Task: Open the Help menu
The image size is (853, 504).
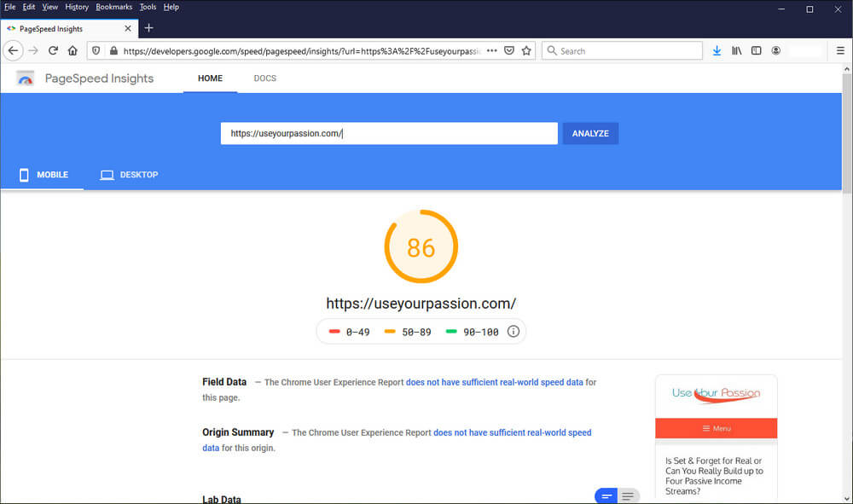Action: click(x=171, y=7)
